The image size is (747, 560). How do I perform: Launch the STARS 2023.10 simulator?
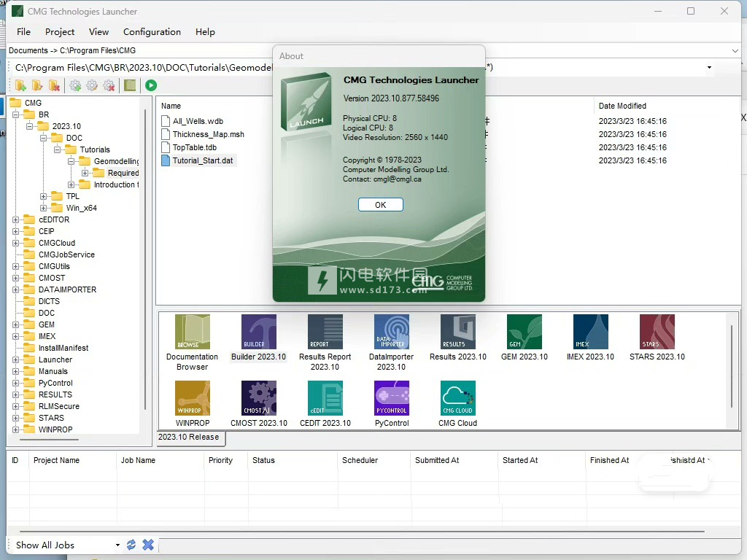pos(657,332)
